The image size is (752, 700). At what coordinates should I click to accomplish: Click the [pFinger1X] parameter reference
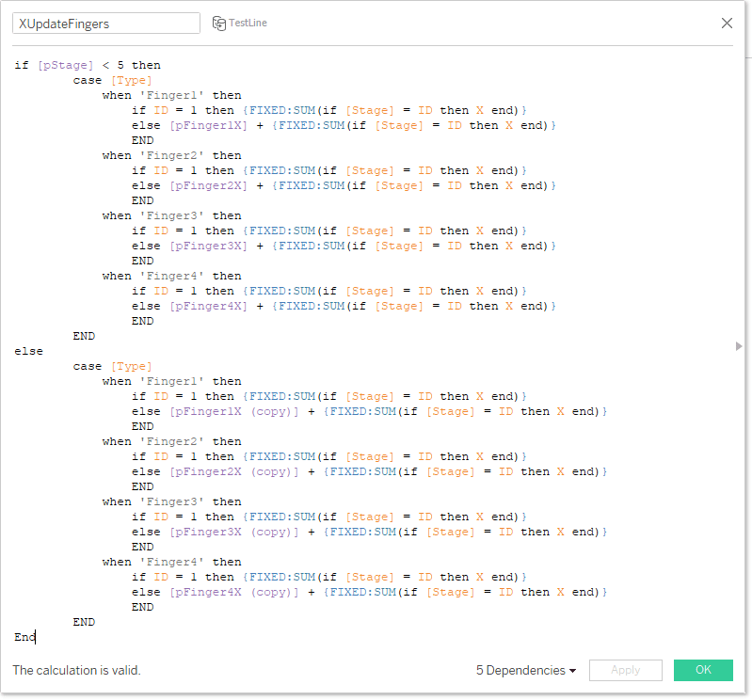click(x=208, y=125)
